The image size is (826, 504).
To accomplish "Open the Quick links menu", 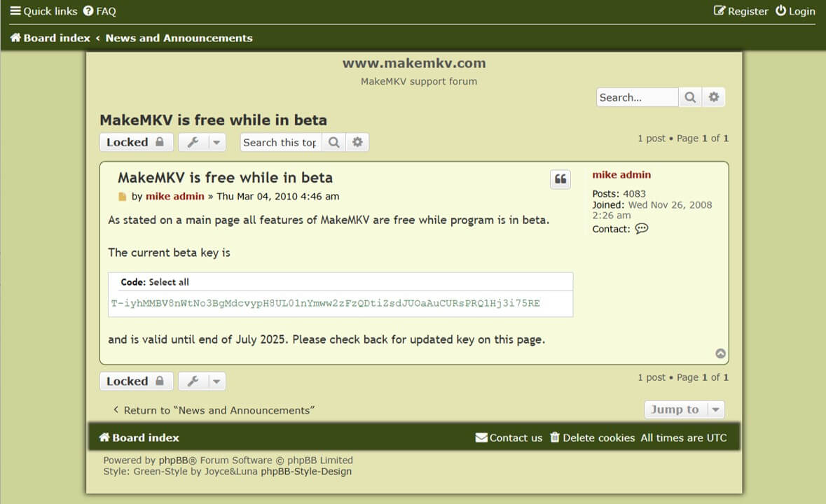I will tap(43, 11).
